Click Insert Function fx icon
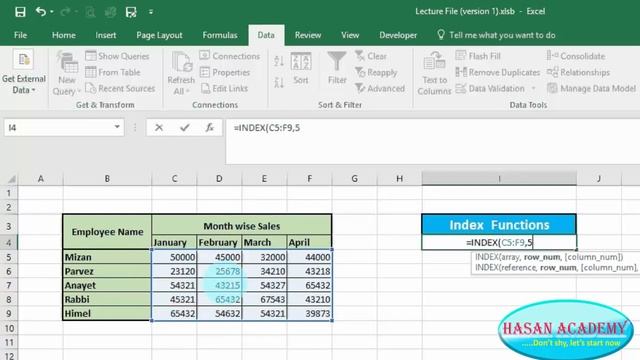Image resolution: width=640 pixels, height=360 pixels. tap(210, 128)
